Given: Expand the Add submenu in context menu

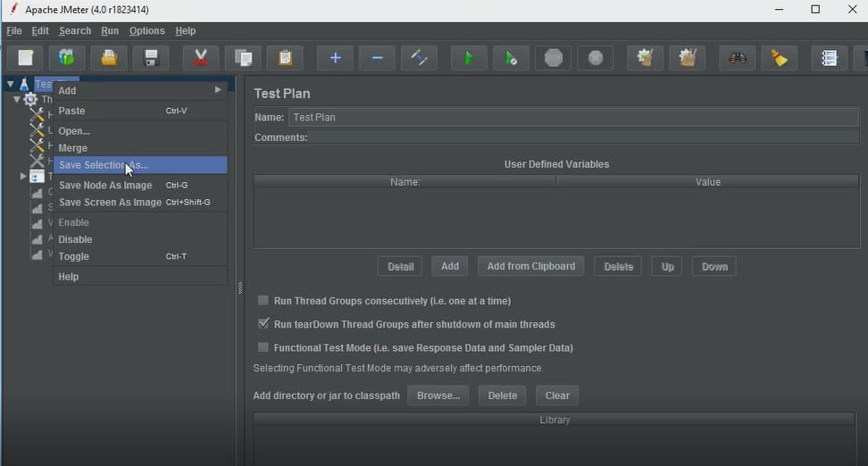Looking at the screenshot, I should click(140, 90).
